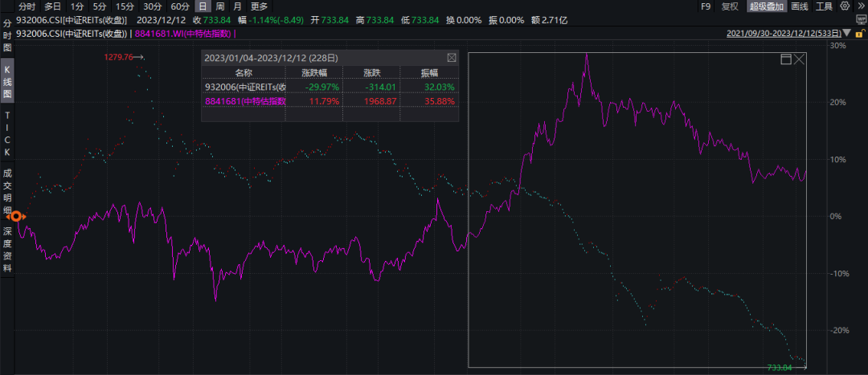Select the 日 daily period
This screenshot has width=868, height=375.
[203, 6]
